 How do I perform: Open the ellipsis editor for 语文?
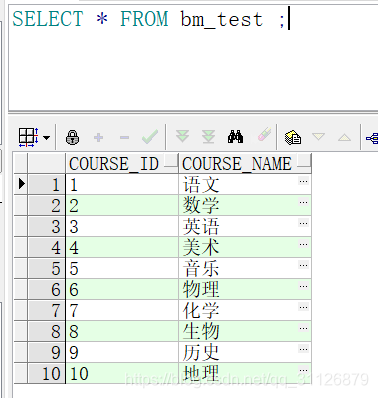[x=303, y=181]
